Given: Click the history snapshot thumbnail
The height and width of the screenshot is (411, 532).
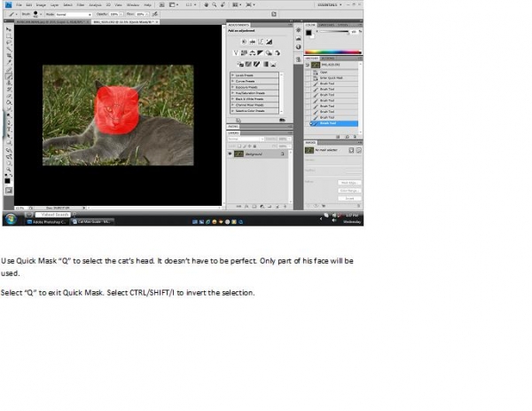Looking at the screenshot, I should (316, 65).
